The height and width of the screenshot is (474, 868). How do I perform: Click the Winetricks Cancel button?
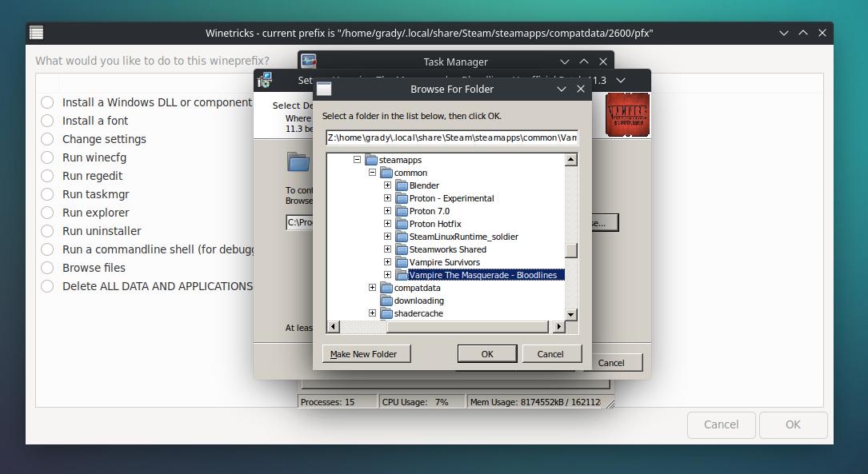[721, 424]
